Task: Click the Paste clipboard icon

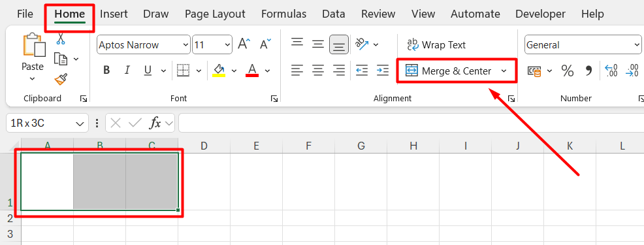Action: [x=35, y=45]
